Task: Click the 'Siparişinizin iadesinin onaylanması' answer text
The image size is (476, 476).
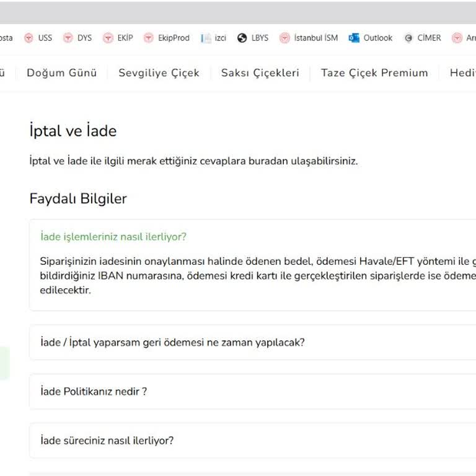Action: 258,276
